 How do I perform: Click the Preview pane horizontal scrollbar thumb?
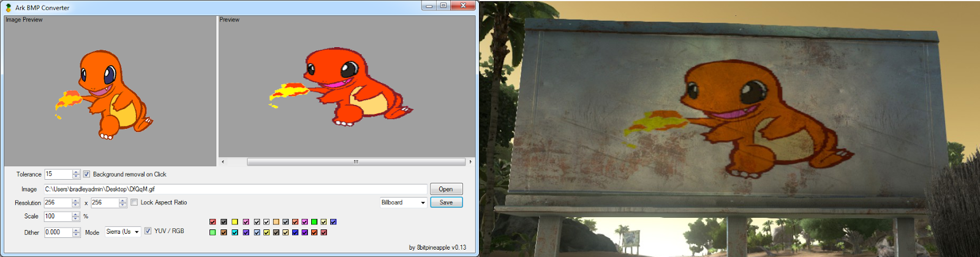pyautogui.click(x=356, y=162)
